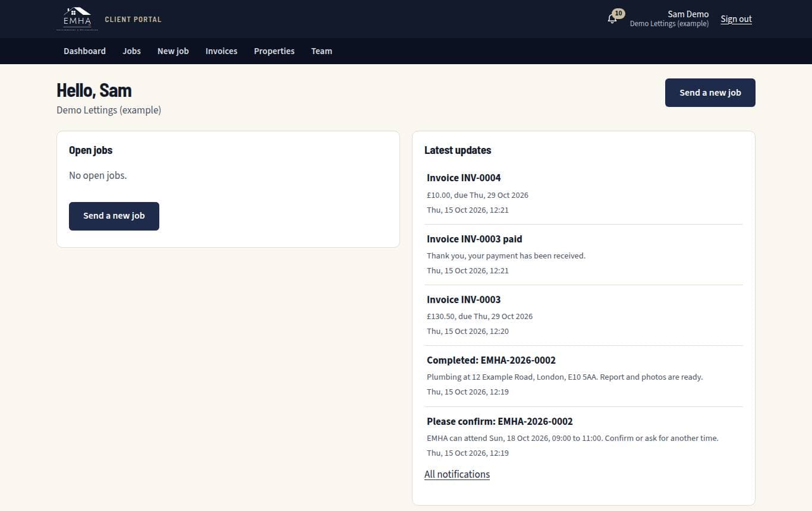Open the Invoice INV-0004 update
This screenshot has width=812, height=511.
[x=584, y=194]
